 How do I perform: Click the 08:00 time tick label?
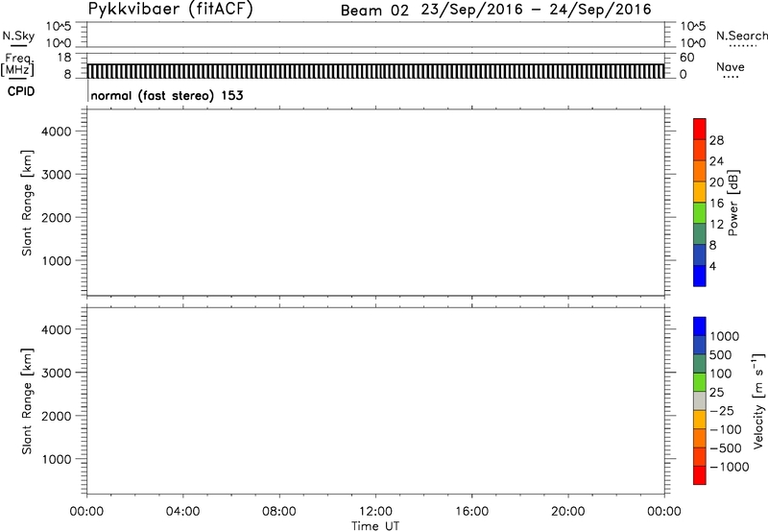click(x=279, y=512)
